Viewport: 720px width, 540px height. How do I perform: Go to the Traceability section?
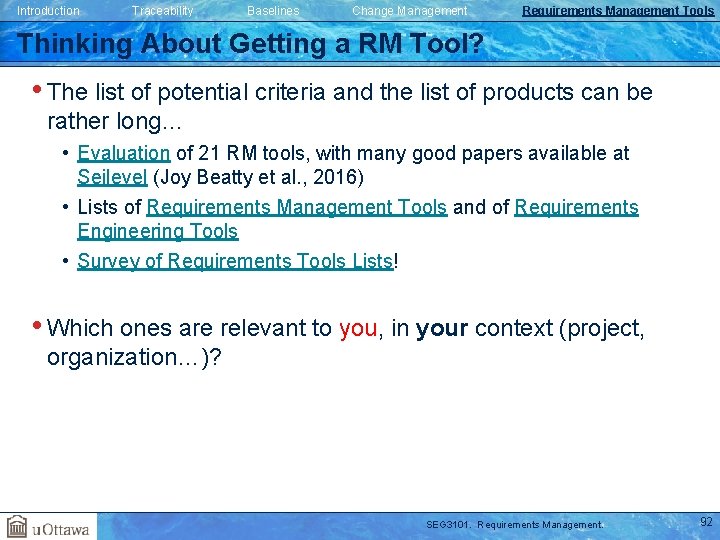(x=163, y=11)
